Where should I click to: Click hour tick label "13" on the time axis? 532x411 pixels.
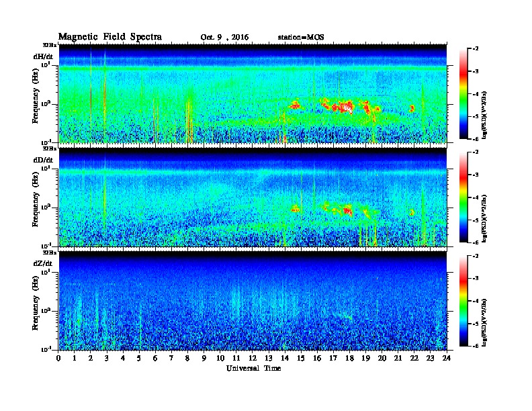pos(269,358)
